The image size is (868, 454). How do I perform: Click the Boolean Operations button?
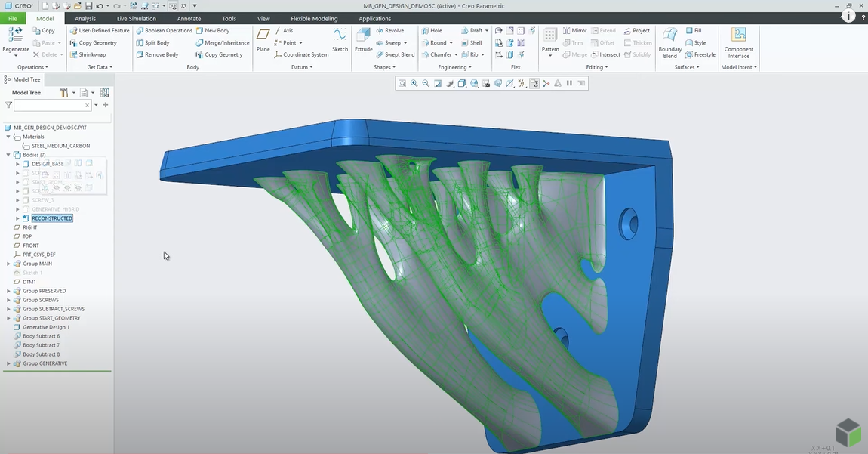pos(165,30)
